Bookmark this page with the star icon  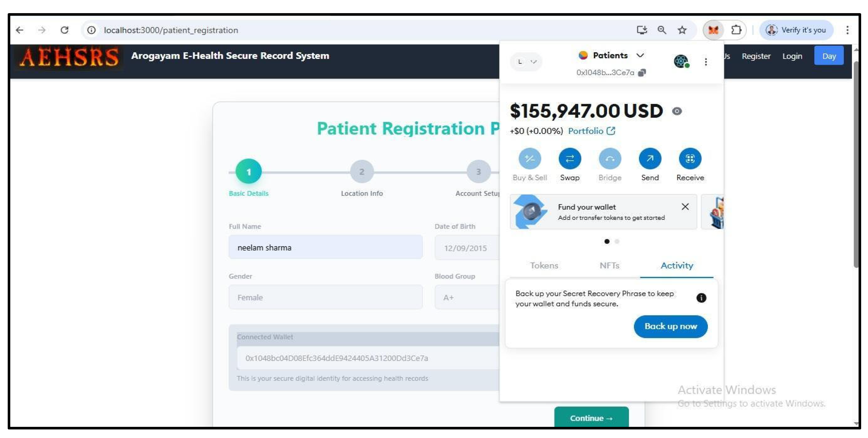click(x=682, y=30)
